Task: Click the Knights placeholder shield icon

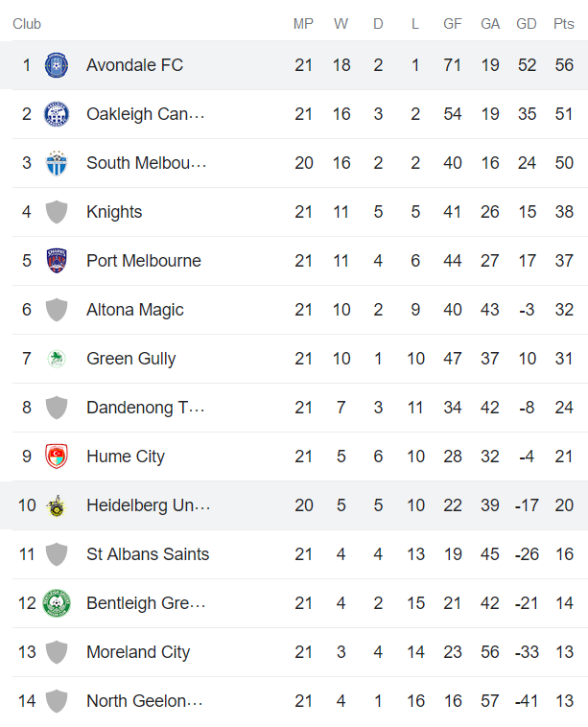Action: (57, 212)
